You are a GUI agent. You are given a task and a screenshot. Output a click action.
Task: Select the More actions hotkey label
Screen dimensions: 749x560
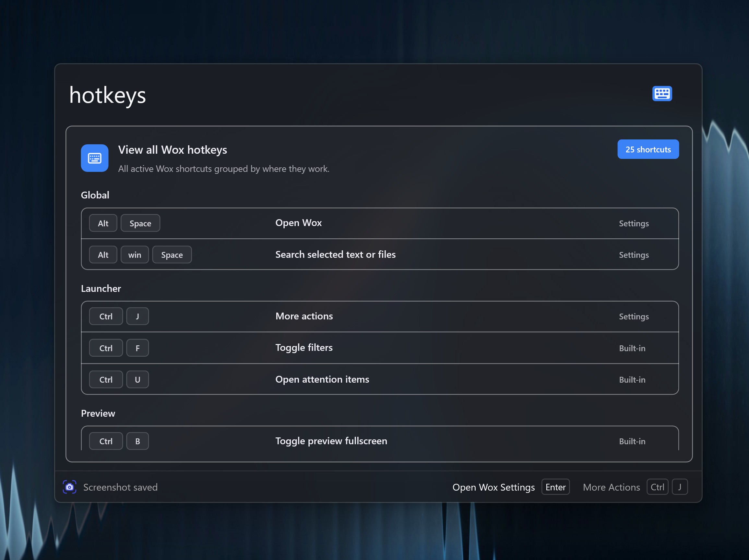point(304,316)
